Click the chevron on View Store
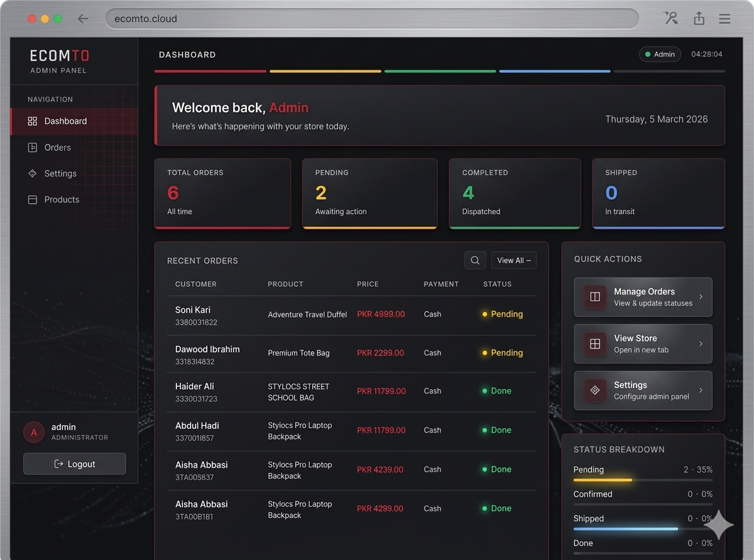The height and width of the screenshot is (560, 754). coord(701,344)
